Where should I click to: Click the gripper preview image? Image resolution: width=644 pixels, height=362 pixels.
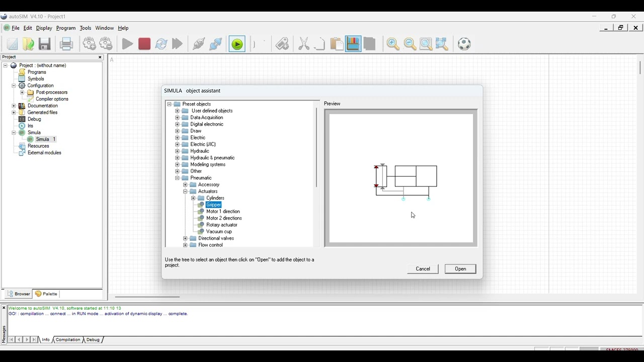406,182
